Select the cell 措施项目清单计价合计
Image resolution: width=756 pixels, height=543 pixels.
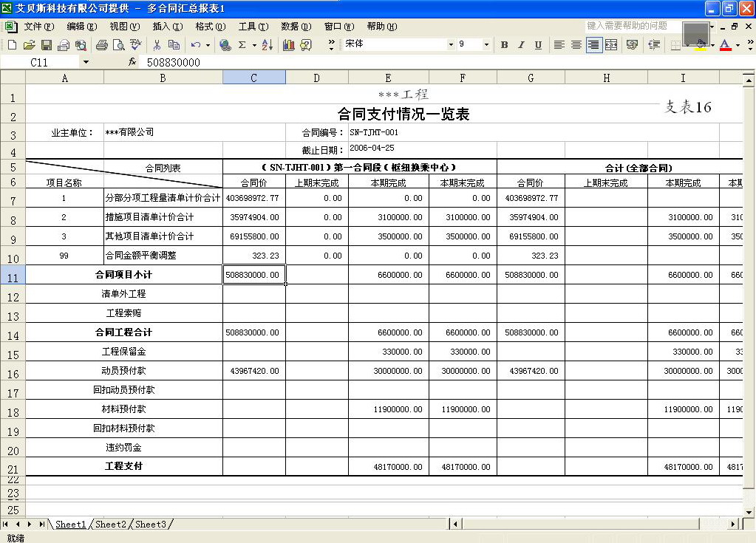tap(163, 217)
